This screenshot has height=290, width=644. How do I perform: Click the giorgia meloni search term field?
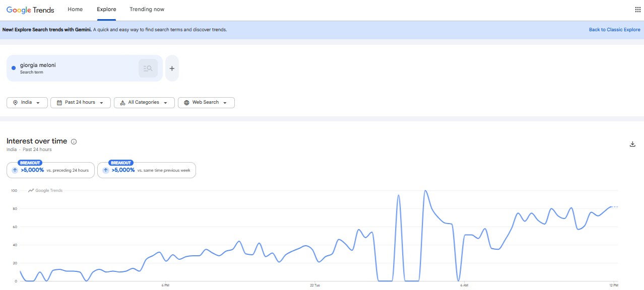pyautogui.click(x=85, y=68)
